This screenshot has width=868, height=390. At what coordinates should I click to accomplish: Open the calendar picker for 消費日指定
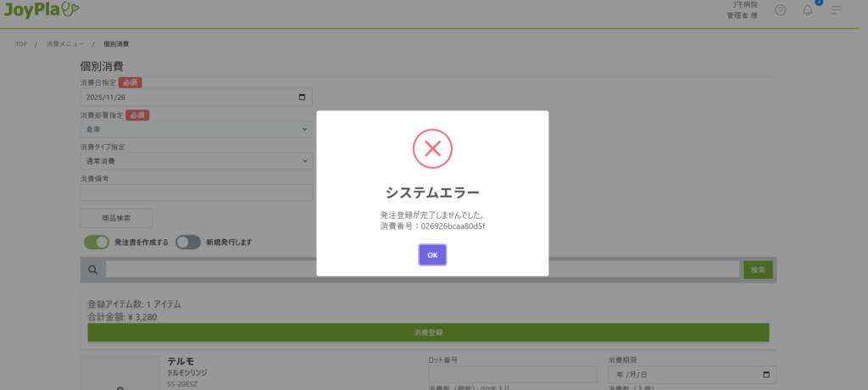click(x=303, y=97)
